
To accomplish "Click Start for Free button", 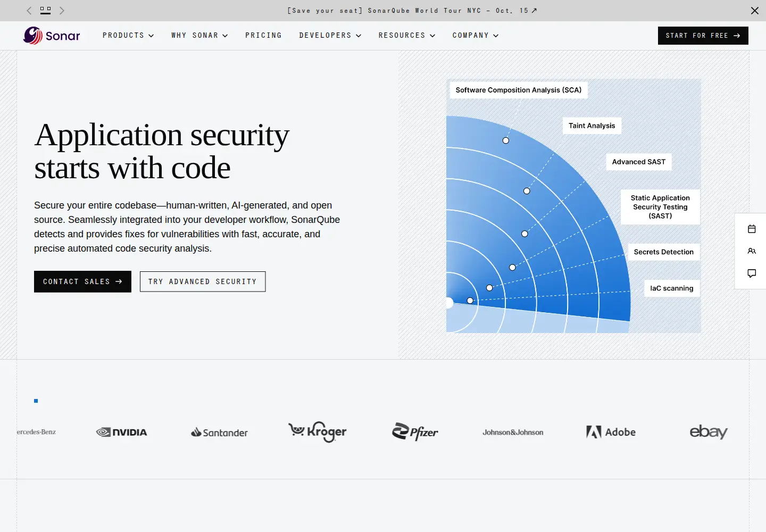I will point(703,36).
